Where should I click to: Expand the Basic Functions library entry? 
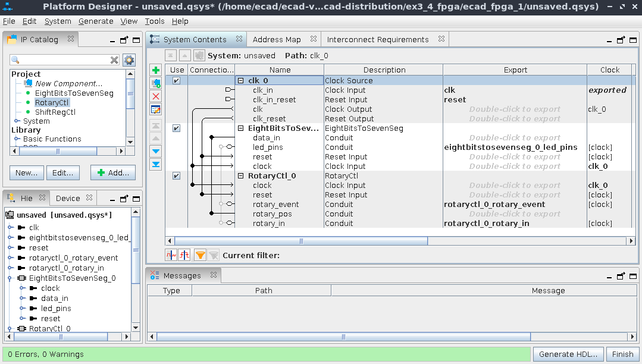(x=15, y=139)
